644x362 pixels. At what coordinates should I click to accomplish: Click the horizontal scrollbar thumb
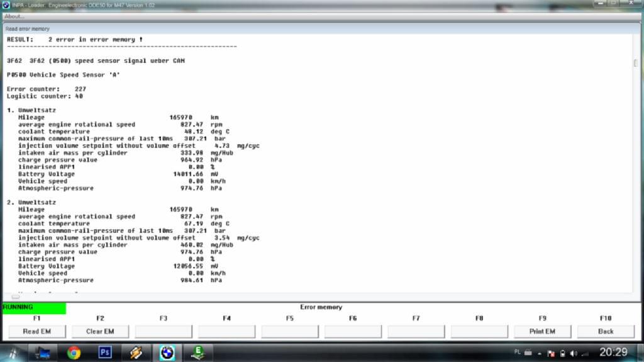point(16,297)
